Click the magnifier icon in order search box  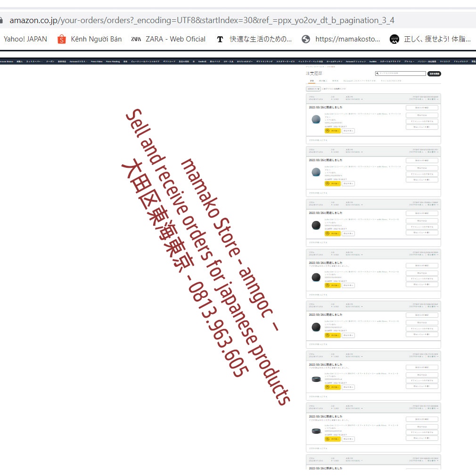pos(378,74)
